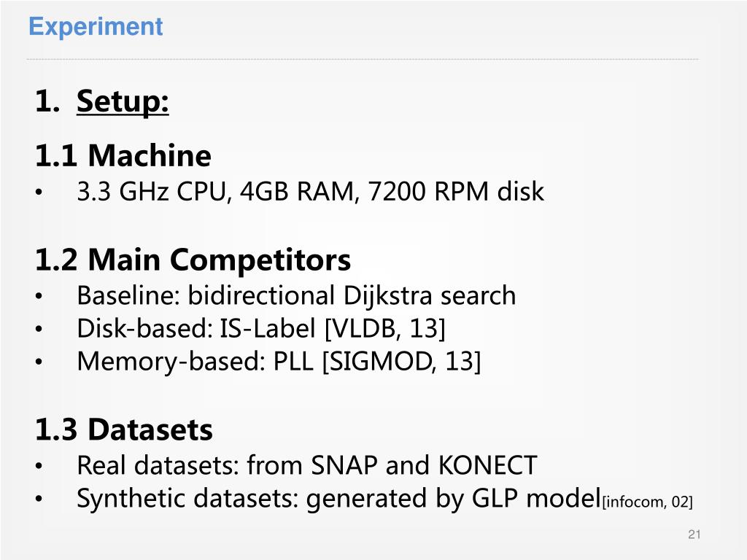Select the underlined Setup heading
747x560 pixels.
pos(123,101)
